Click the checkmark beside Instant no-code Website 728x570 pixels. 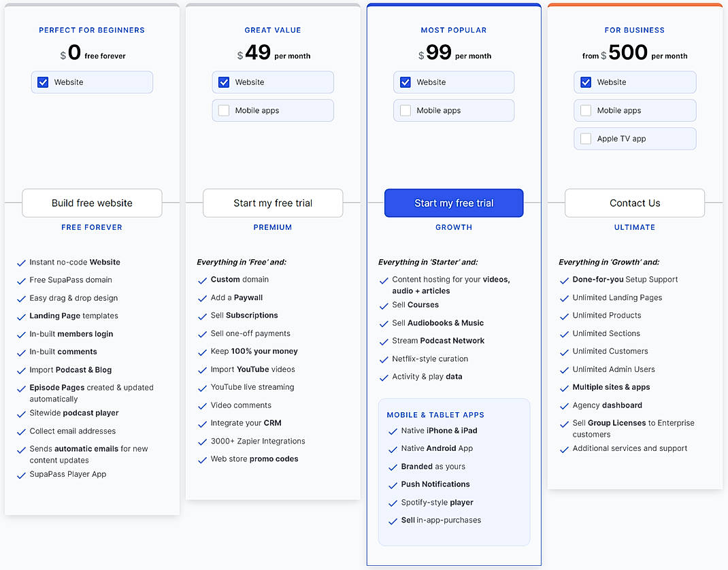click(x=21, y=262)
